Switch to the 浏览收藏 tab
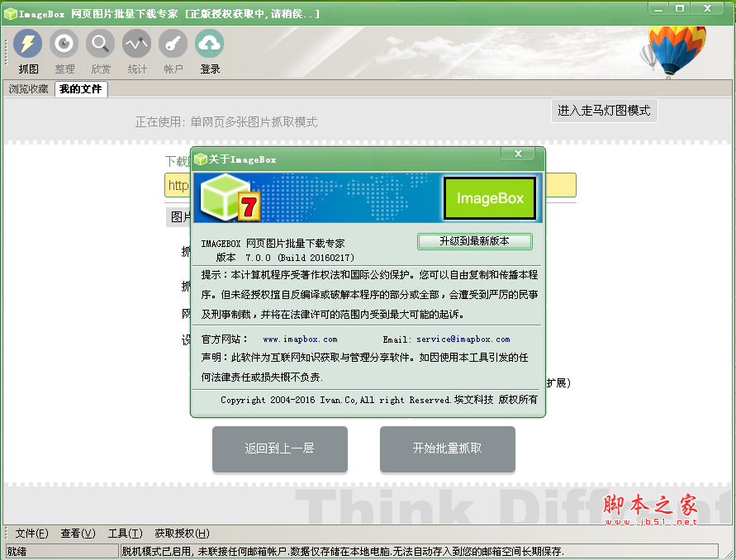The width and height of the screenshot is (736, 560). tap(29, 88)
